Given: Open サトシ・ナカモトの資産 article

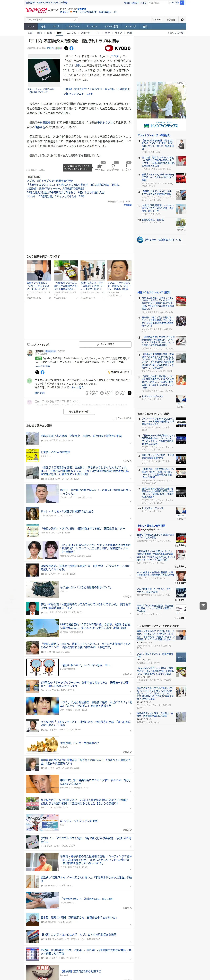Looking at the screenshot, I should [x=67, y=511].
